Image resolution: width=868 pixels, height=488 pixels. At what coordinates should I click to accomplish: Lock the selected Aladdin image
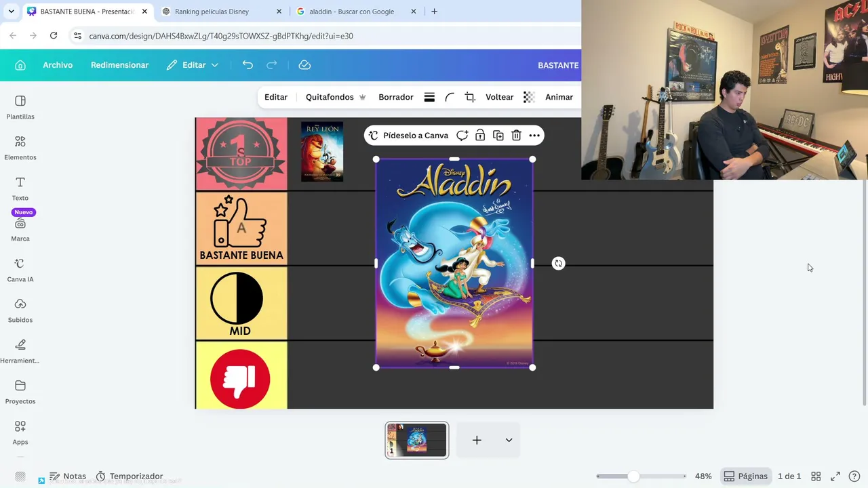tap(480, 136)
